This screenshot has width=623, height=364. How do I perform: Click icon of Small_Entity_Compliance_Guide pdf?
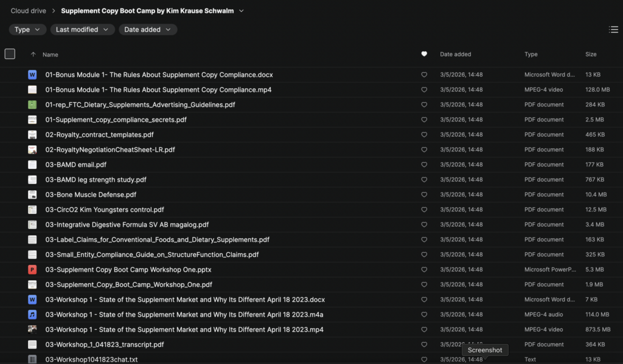coord(32,255)
